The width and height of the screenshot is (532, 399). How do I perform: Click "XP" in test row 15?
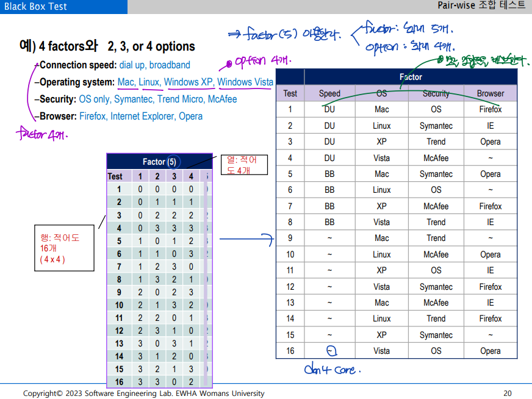(x=382, y=335)
